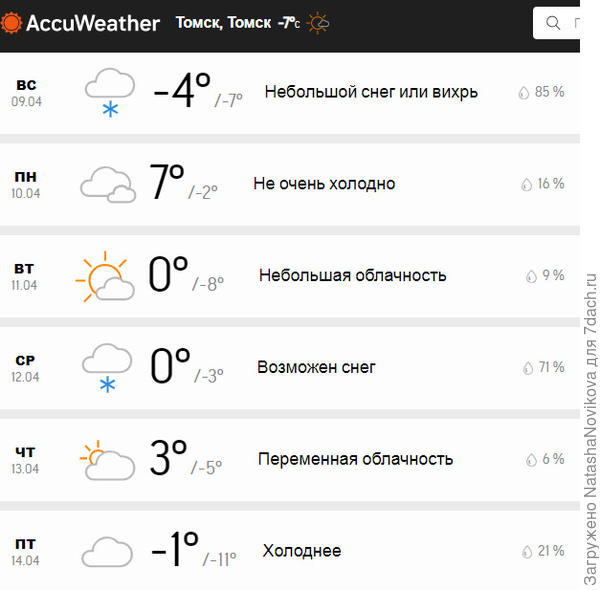Click Monday's 7° high temperature
Image resolution: width=600 pixels, height=590 pixels.
tap(166, 183)
